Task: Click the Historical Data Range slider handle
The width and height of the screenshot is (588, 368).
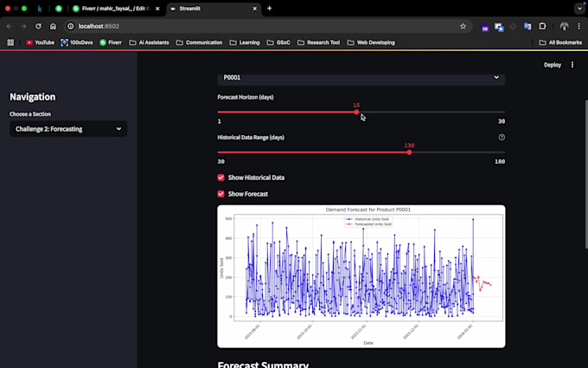Action: pos(409,152)
